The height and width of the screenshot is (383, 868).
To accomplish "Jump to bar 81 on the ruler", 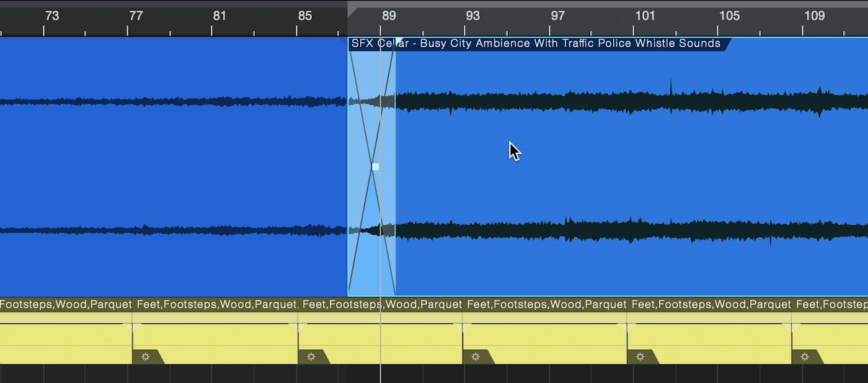I will tap(219, 16).
